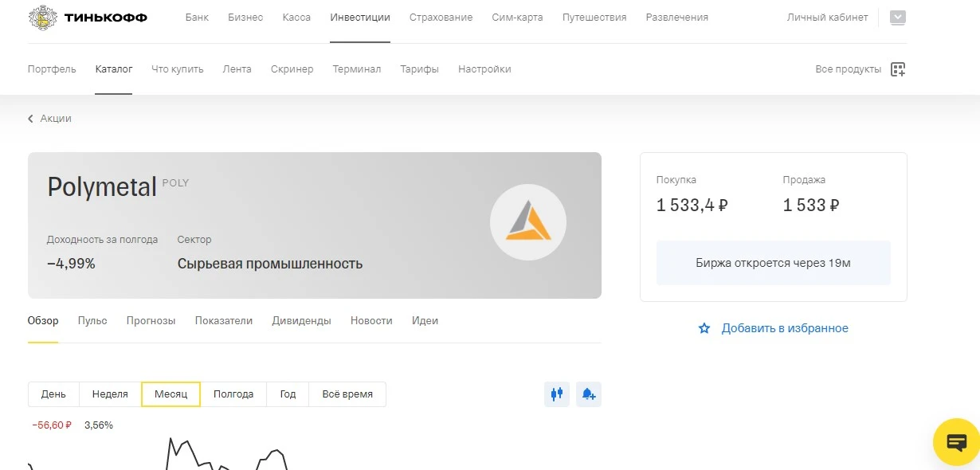
Task: Return to Акции list link
Action: click(x=56, y=119)
